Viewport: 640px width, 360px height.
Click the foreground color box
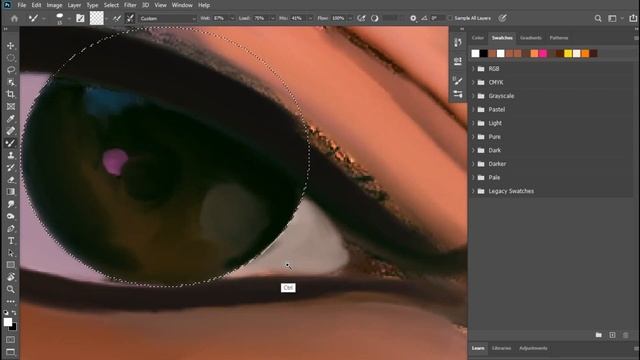point(8,322)
